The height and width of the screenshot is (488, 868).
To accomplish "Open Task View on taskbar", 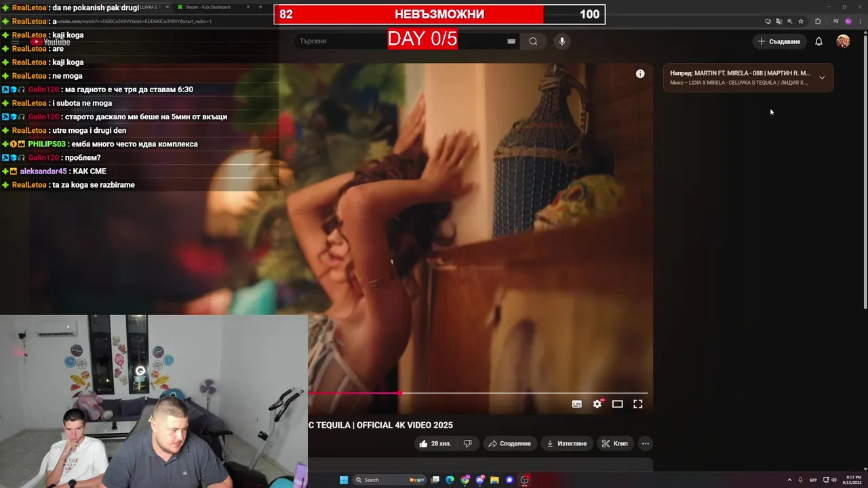I will (x=435, y=480).
